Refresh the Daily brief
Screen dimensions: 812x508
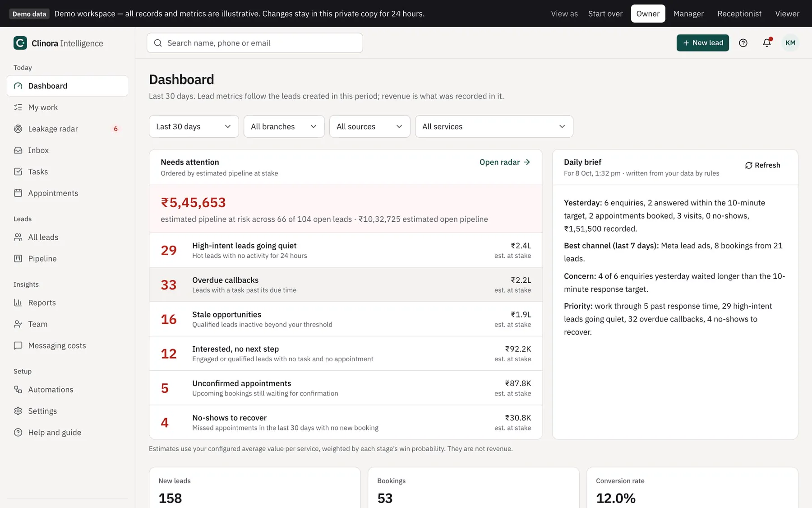[762, 165]
